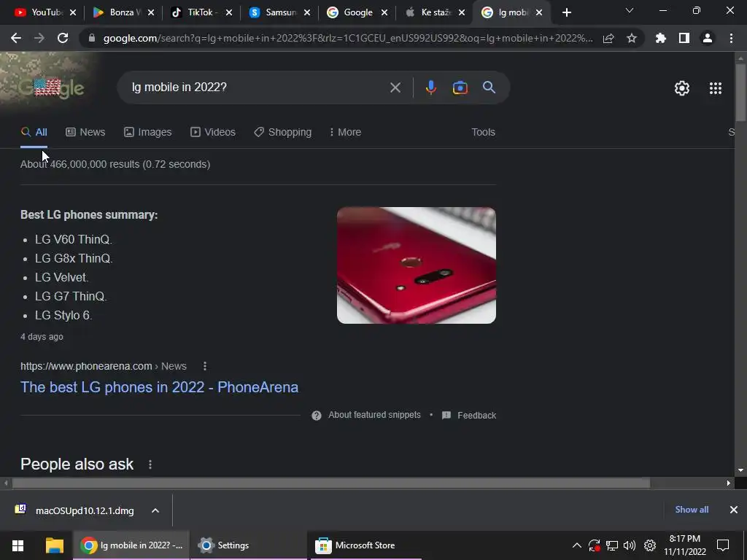The height and width of the screenshot is (560, 747).
Task: Open People also ask options dots
Action: pos(150,464)
